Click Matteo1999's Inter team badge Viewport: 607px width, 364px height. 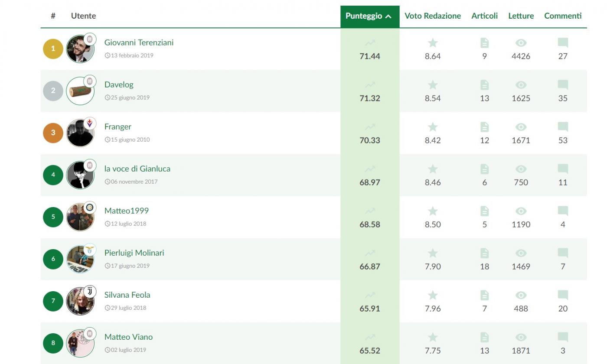[90, 207]
